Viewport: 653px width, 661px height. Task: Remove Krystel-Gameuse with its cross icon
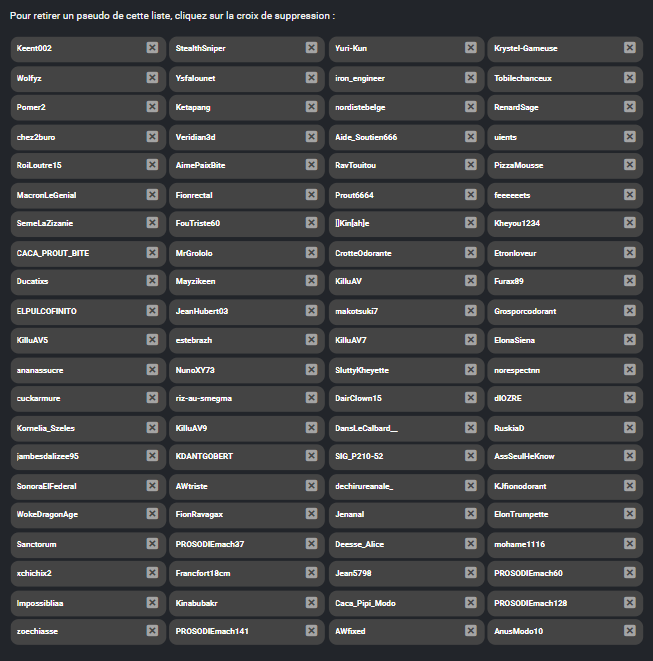[630, 48]
